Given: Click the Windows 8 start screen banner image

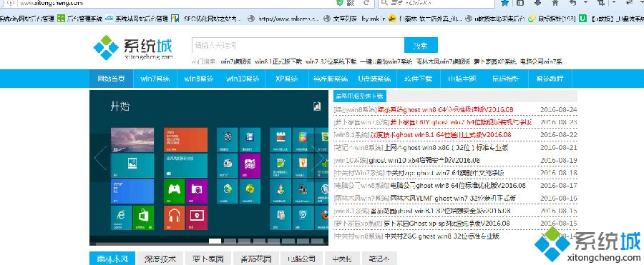Looking at the screenshot, I should click(x=209, y=168).
